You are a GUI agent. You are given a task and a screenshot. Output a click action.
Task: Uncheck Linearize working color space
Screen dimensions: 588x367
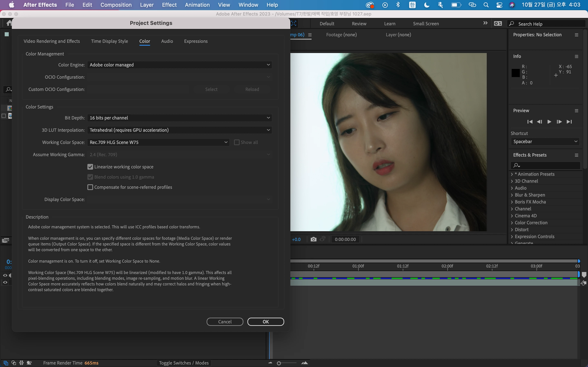click(90, 167)
